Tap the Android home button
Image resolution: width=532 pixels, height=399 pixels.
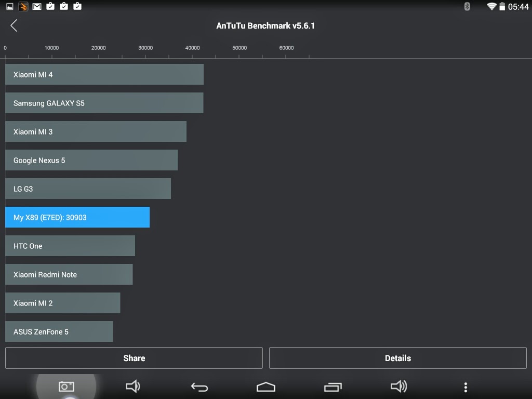(265, 387)
